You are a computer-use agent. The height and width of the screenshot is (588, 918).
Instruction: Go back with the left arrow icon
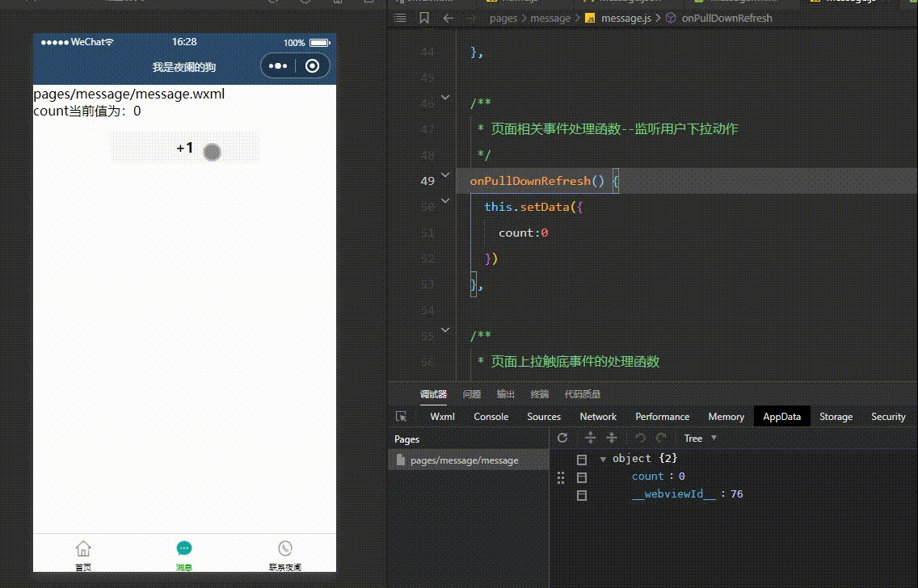tap(448, 18)
